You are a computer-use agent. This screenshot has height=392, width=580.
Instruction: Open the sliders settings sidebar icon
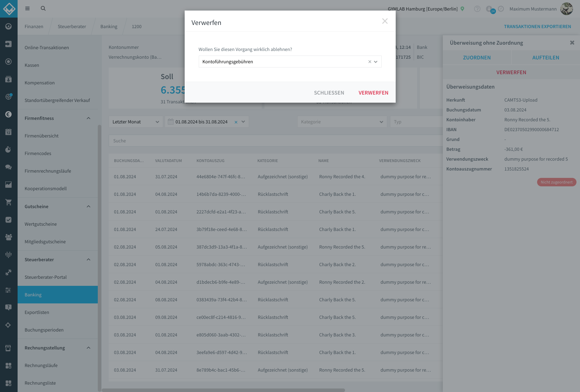tap(9, 290)
